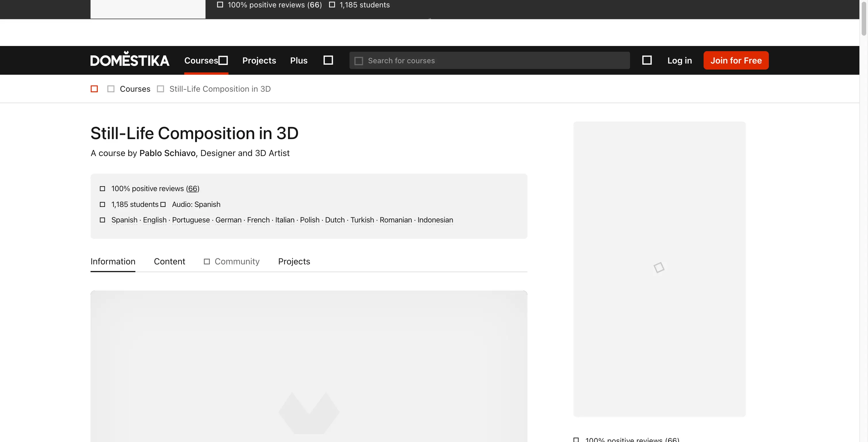Click the students icon beside 1,185 students

102,205
